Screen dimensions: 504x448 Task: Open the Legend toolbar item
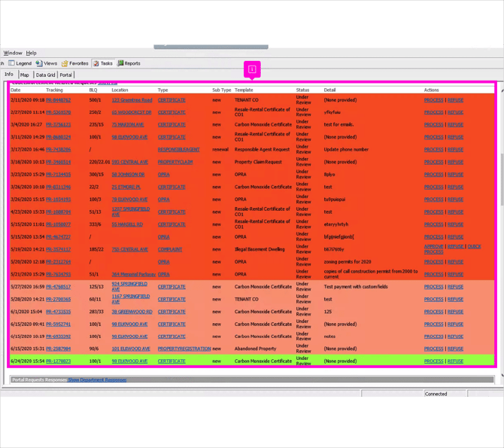(x=20, y=63)
